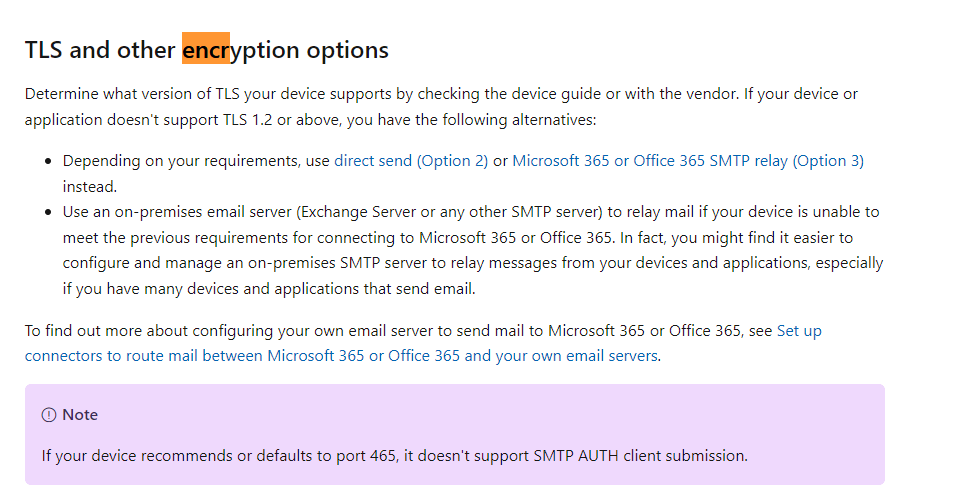Click the second bullet point marker

[x=48, y=213]
